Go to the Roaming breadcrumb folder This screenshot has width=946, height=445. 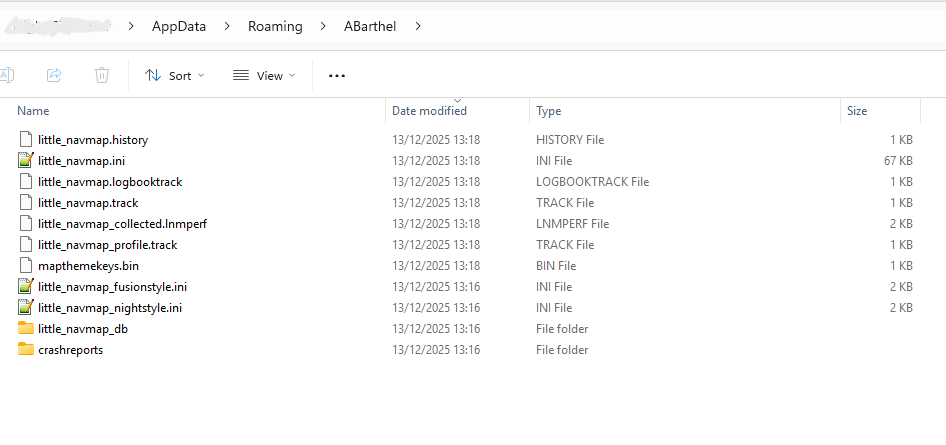(275, 27)
